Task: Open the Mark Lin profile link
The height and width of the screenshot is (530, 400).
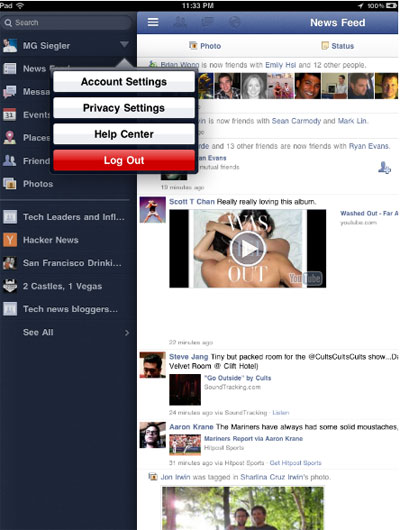Action: tap(352, 121)
